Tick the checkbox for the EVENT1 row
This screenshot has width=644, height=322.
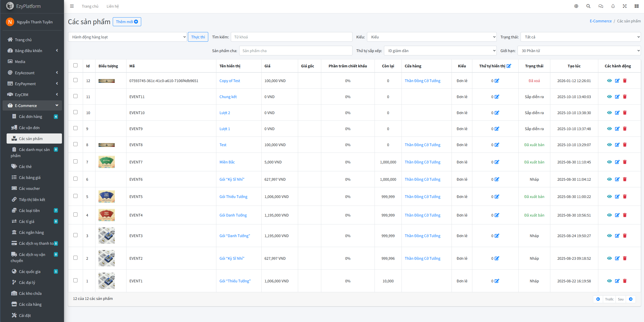coord(75,280)
